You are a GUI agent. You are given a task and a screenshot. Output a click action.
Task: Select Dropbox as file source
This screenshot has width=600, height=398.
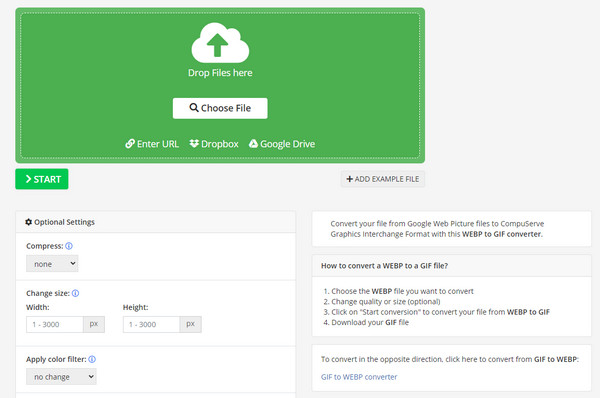[214, 144]
